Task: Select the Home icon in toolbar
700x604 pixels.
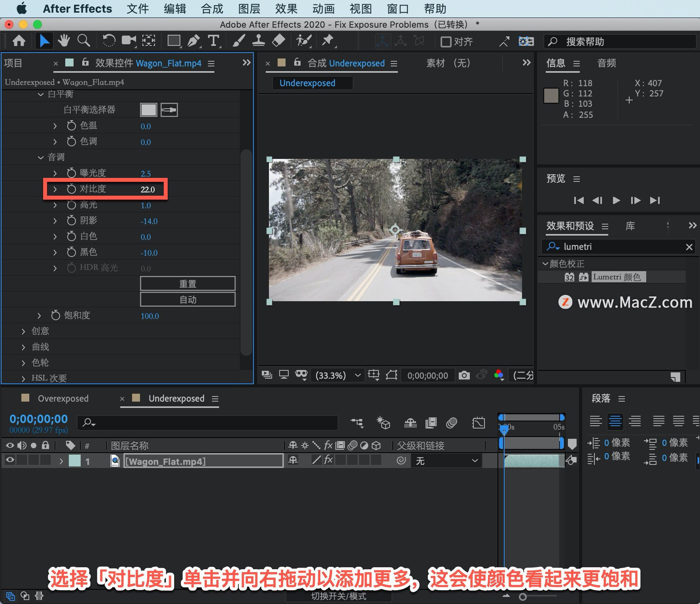Action: (x=19, y=41)
